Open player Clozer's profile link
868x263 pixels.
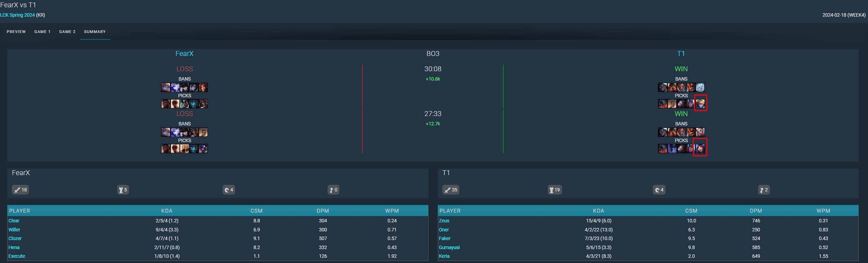pyautogui.click(x=15, y=238)
